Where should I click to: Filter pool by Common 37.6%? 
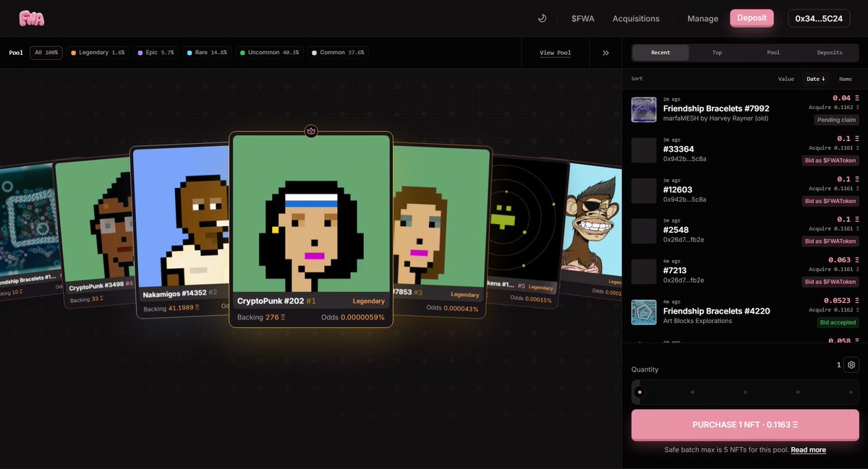pos(337,53)
